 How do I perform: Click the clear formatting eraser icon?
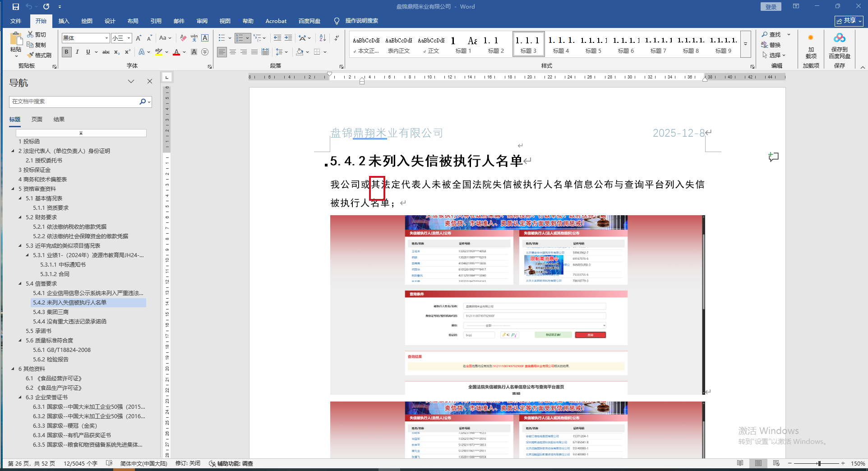[183, 38]
